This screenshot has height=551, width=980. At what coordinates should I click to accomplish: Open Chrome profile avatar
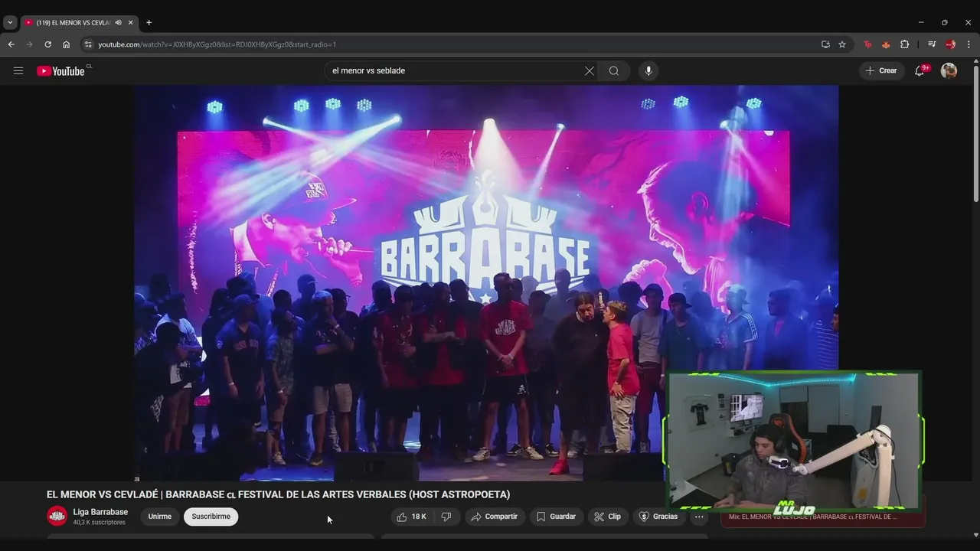tap(950, 44)
